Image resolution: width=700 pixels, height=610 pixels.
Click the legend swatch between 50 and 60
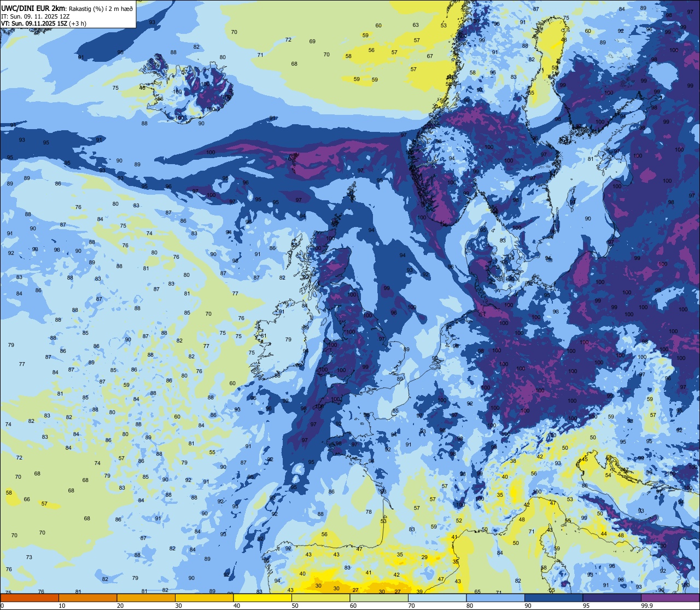coord(320,597)
